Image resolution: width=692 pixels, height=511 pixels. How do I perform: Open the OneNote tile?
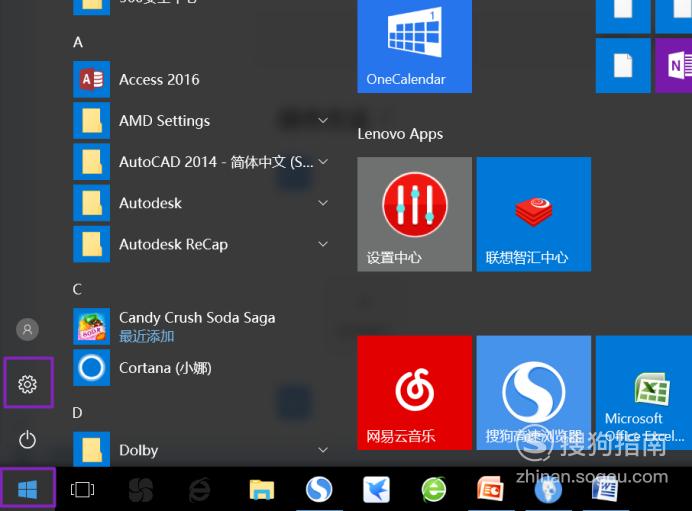click(x=673, y=65)
